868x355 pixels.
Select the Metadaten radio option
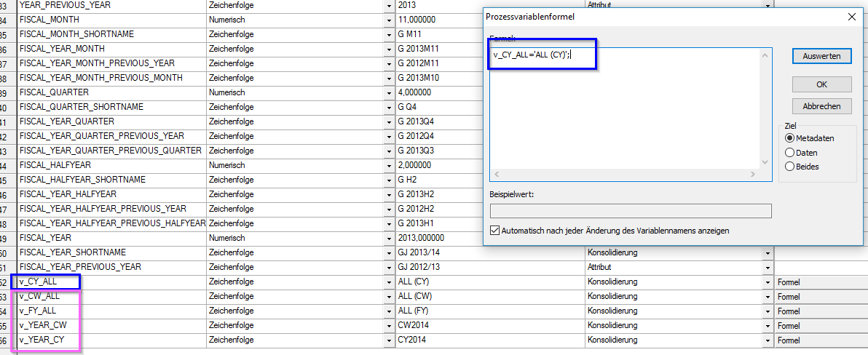click(789, 138)
